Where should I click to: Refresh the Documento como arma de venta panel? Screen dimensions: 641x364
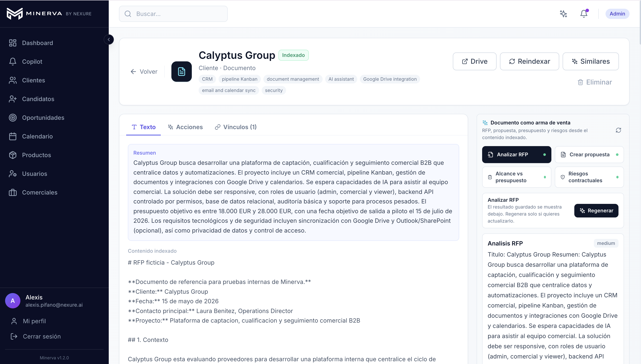tap(618, 130)
